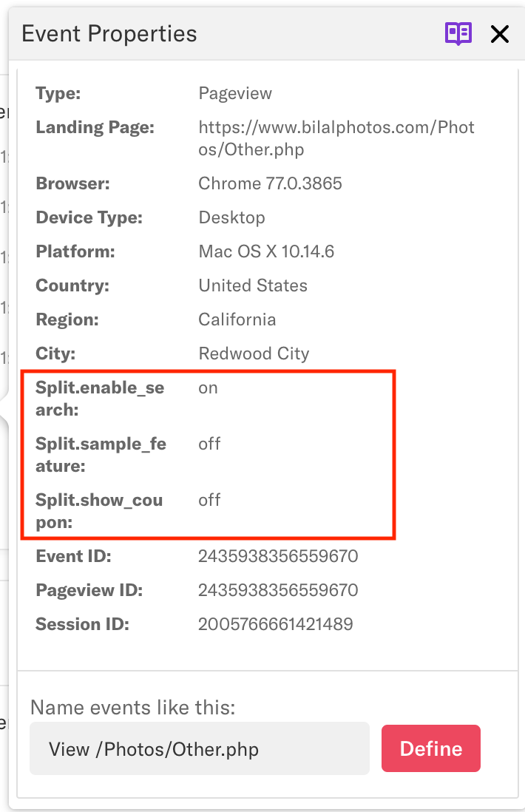Click the Mac OS X 10.14.6 platform value
Image resolution: width=525 pixels, height=812 pixels.
point(266,251)
